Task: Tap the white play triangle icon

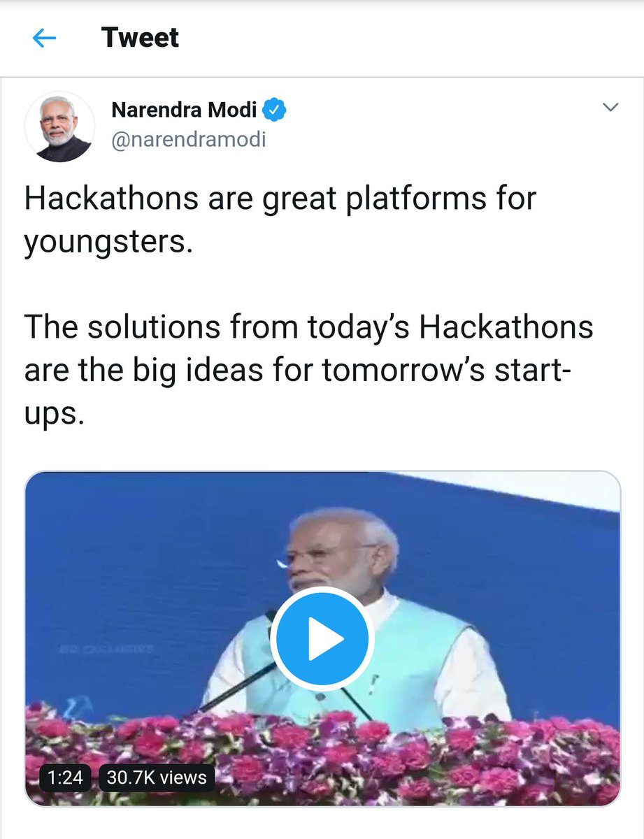Action: [326, 639]
